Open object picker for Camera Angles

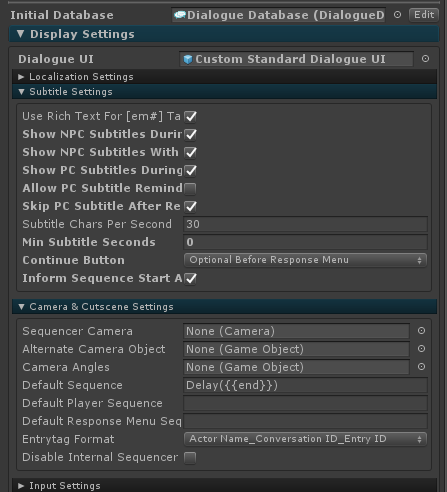[x=421, y=367]
